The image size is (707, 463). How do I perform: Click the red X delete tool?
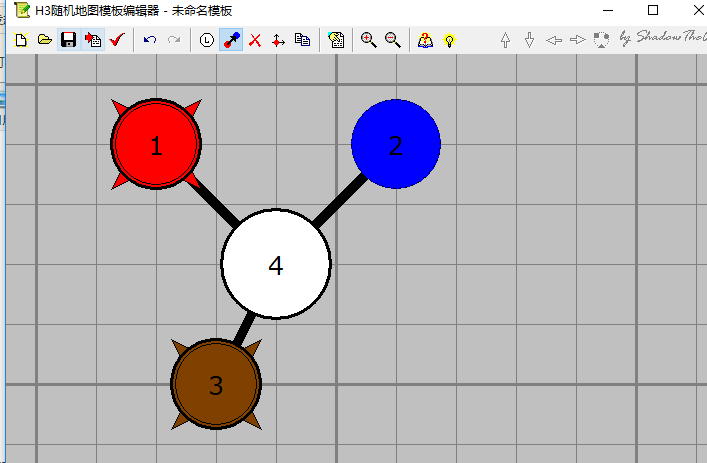tap(255, 40)
